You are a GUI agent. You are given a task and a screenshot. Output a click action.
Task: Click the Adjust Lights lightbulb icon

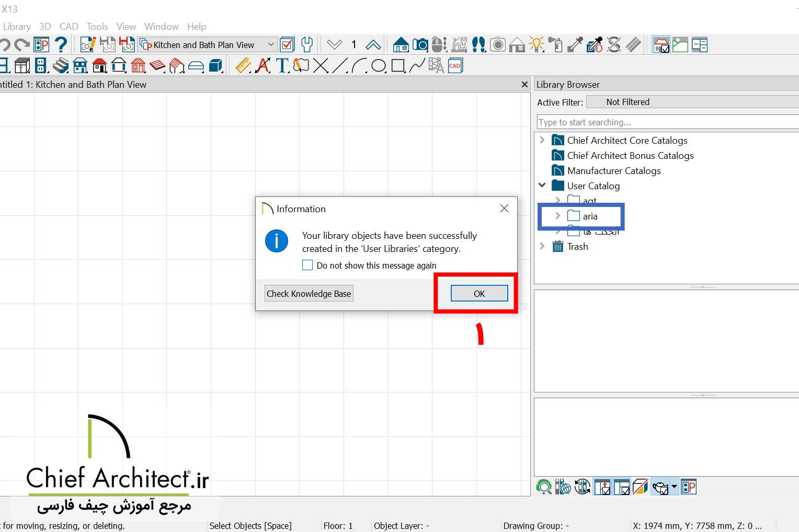tap(537, 44)
